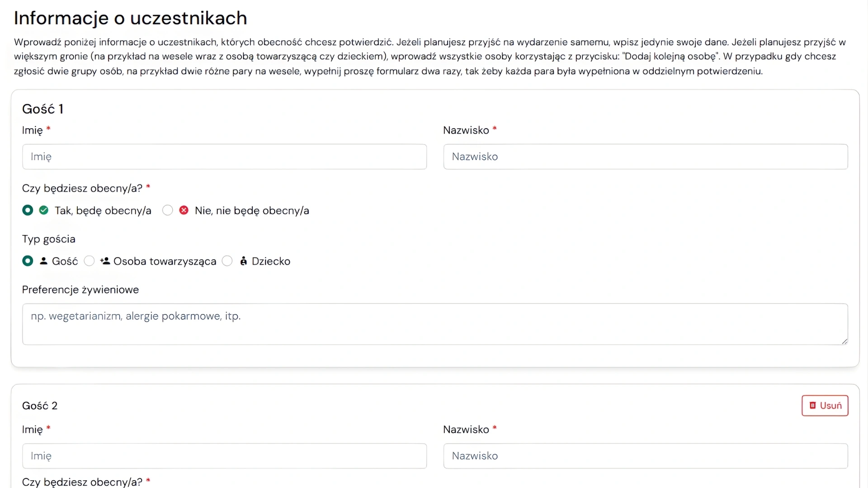
Task: Focus the Imię field for Gość 1
Action: coord(224,157)
